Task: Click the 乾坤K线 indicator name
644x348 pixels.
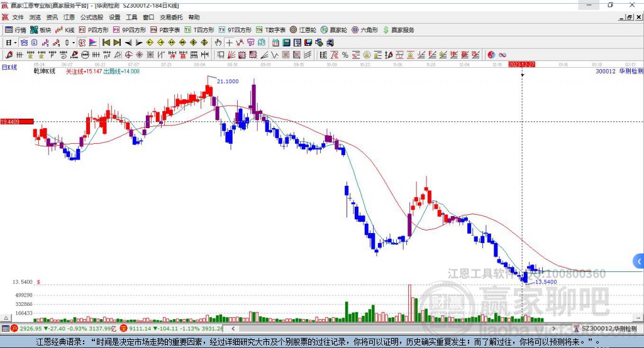Action: coord(45,72)
